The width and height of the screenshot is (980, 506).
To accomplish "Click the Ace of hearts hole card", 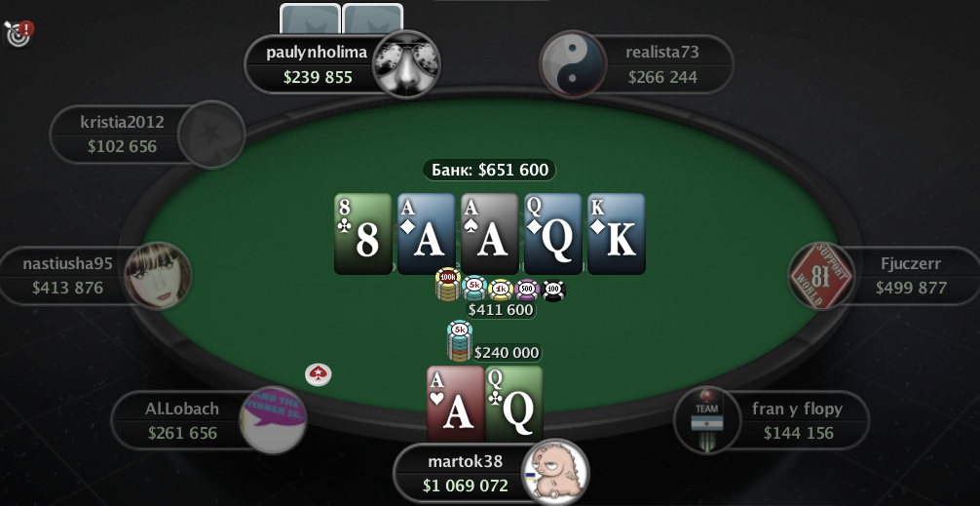I will [x=456, y=404].
